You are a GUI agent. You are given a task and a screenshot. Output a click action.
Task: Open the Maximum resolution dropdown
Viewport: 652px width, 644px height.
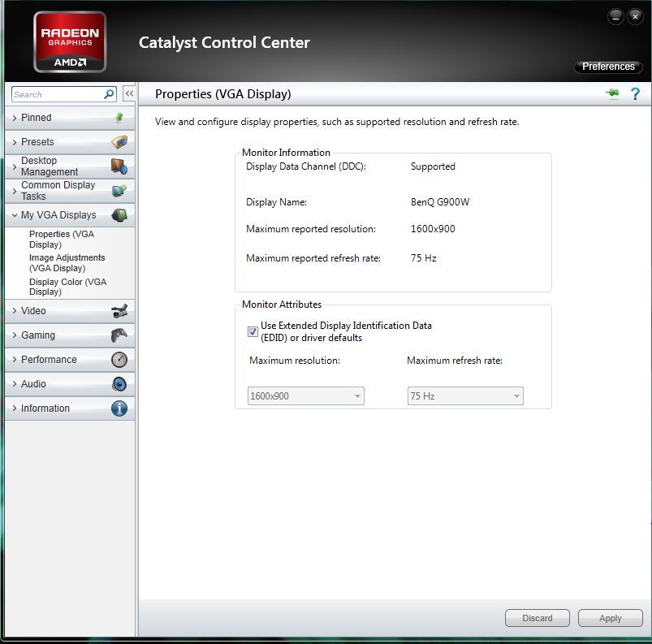[305, 396]
